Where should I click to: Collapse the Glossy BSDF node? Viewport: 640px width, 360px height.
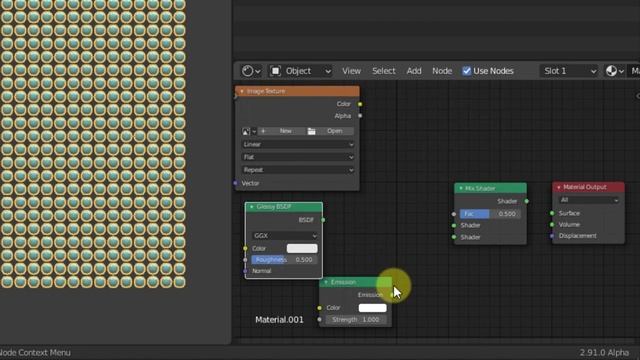coord(252,207)
